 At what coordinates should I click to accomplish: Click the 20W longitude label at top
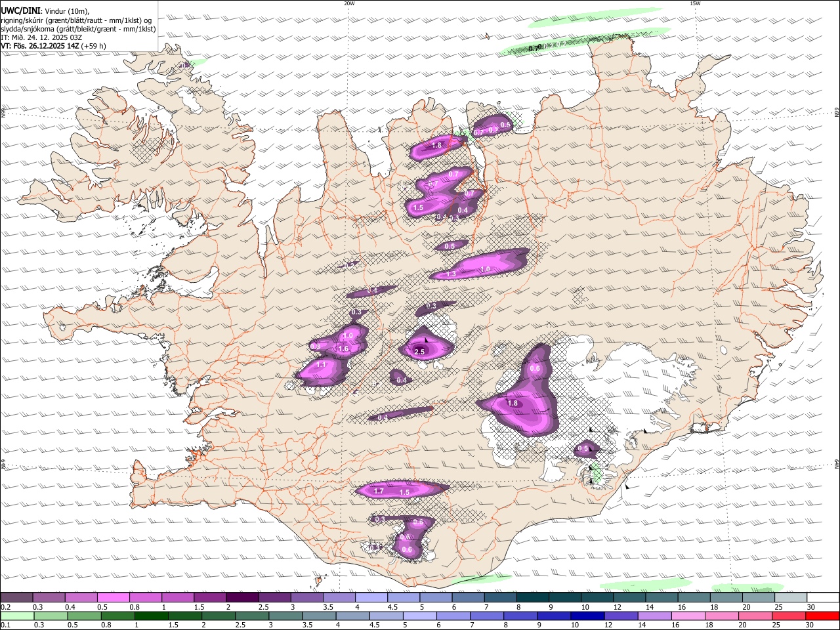349,3
